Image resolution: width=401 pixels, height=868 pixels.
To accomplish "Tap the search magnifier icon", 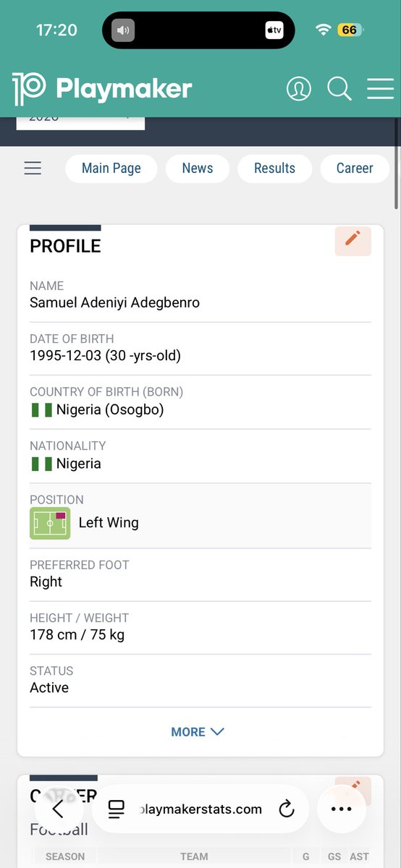I will point(339,89).
